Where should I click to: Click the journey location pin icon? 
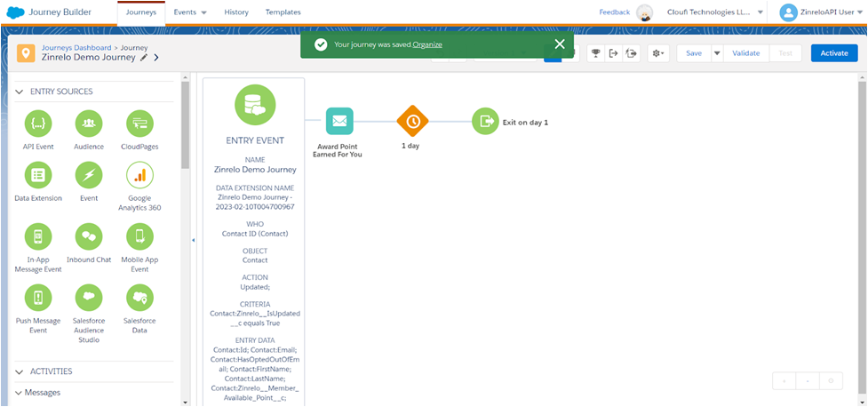[x=26, y=53]
